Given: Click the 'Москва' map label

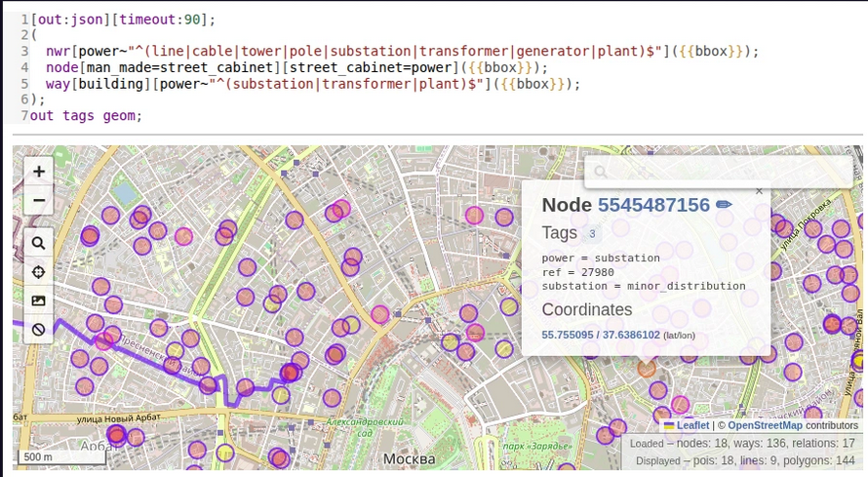Looking at the screenshot, I should point(409,459).
